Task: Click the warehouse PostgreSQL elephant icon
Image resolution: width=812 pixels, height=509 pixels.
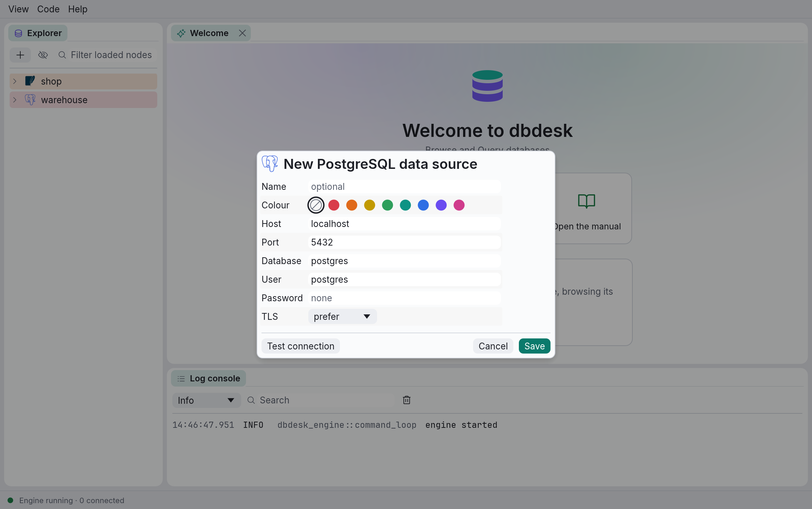Action: point(30,100)
